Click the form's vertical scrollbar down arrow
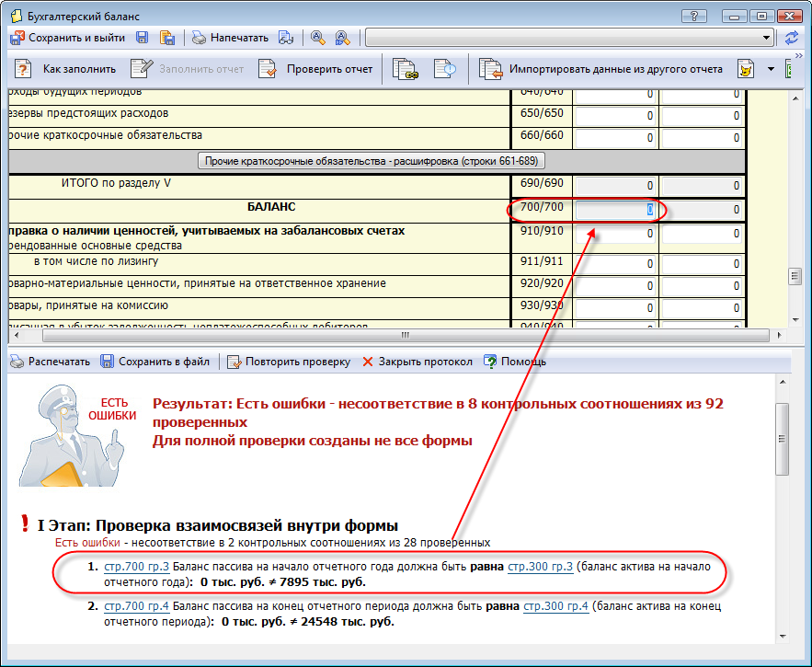The height and width of the screenshot is (667, 812). click(795, 320)
